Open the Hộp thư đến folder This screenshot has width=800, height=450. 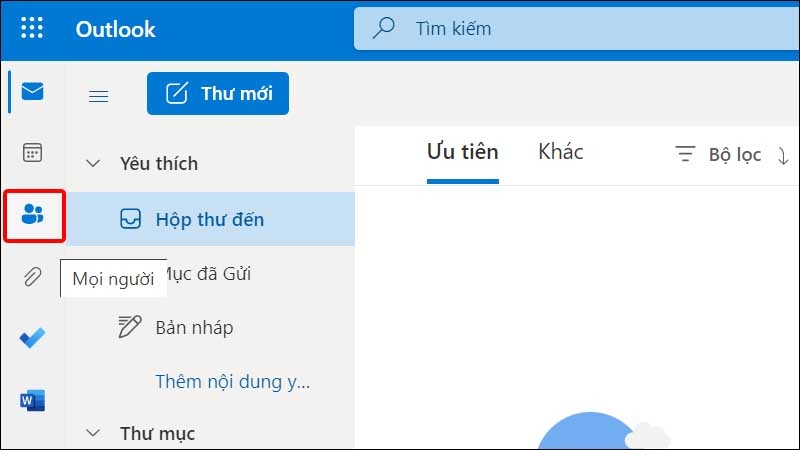pyautogui.click(x=211, y=219)
